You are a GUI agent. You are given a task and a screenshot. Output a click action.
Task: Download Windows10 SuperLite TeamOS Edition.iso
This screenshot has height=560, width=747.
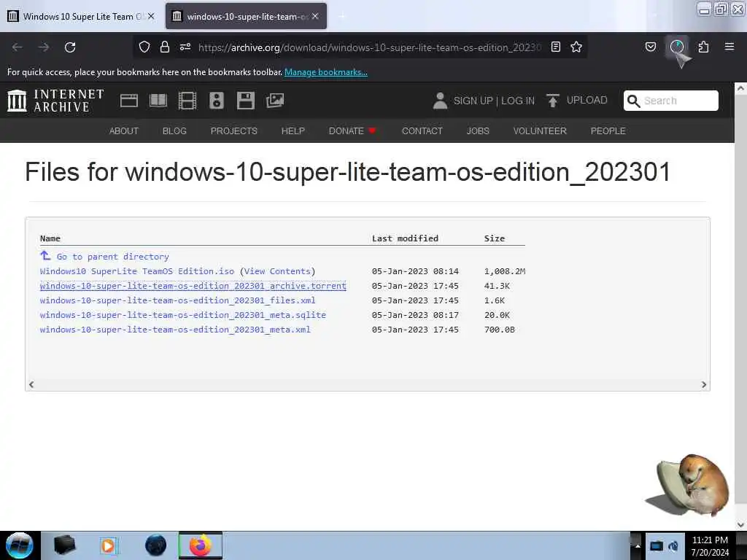tap(137, 271)
